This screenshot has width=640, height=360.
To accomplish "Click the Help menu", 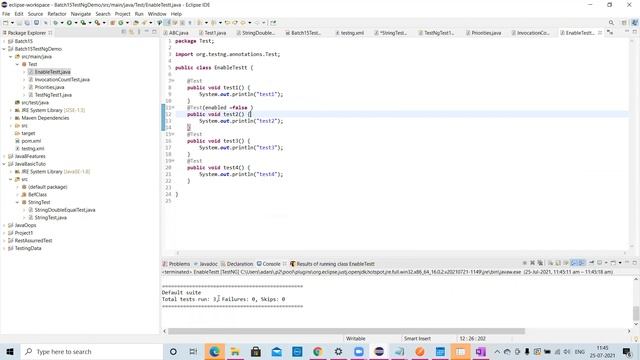I will [x=176, y=14].
